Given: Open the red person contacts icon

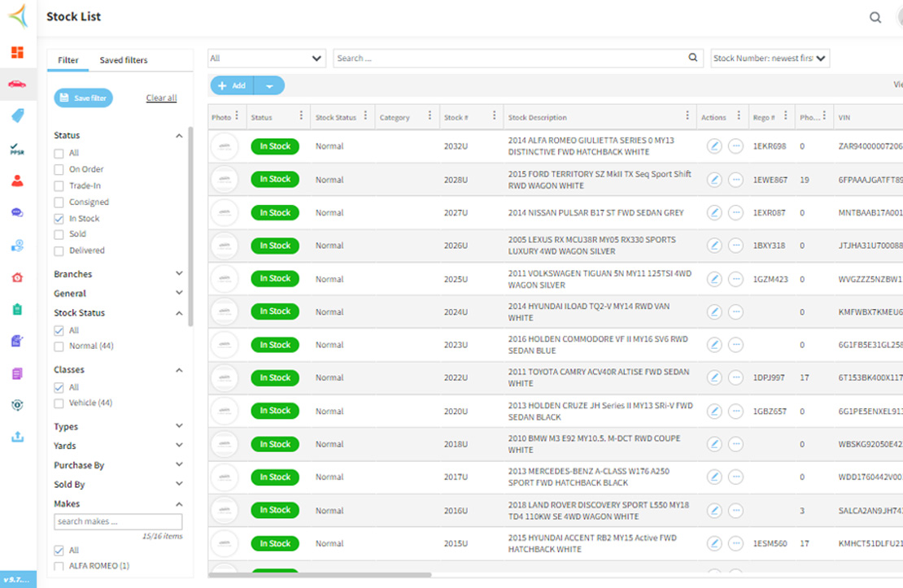Looking at the screenshot, I should [17, 181].
